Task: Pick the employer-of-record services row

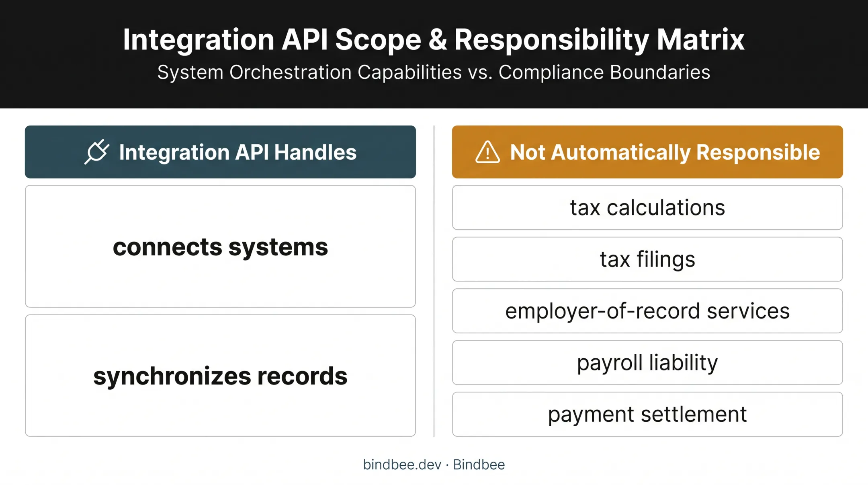Action: [647, 311]
